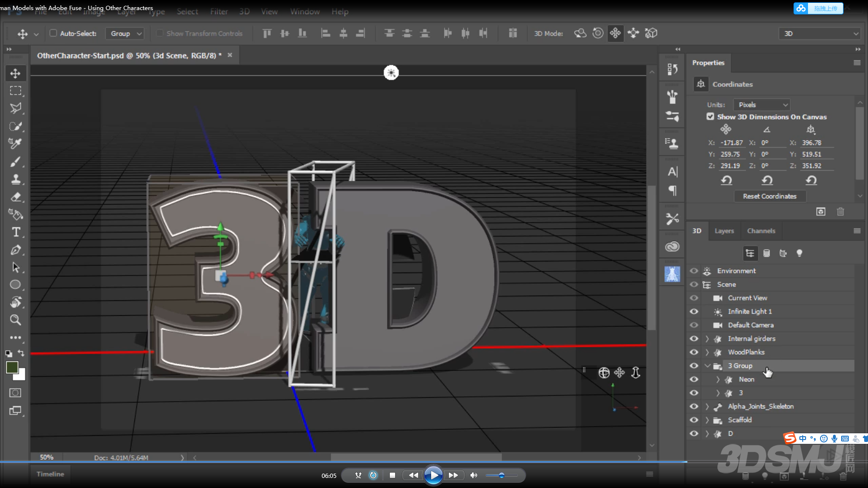868x488 pixels.
Task: Expand the D mesh item
Action: click(707, 434)
